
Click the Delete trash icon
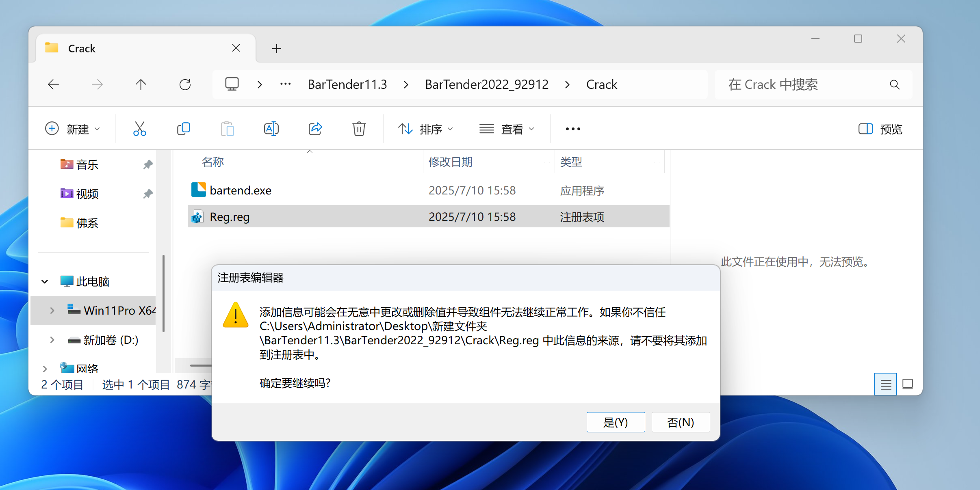[x=359, y=129]
